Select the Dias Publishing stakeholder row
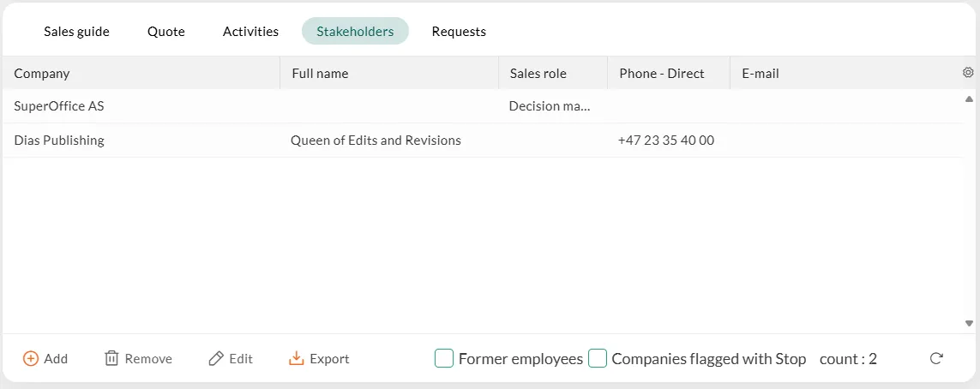This screenshot has height=389, width=980. pyautogui.click(x=59, y=141)
